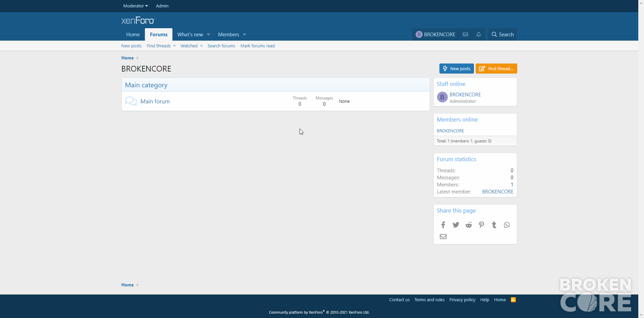This screenshot has width=644, height=318.
Task: Click Search forums in sub-navigation
Action: [221, 46]
